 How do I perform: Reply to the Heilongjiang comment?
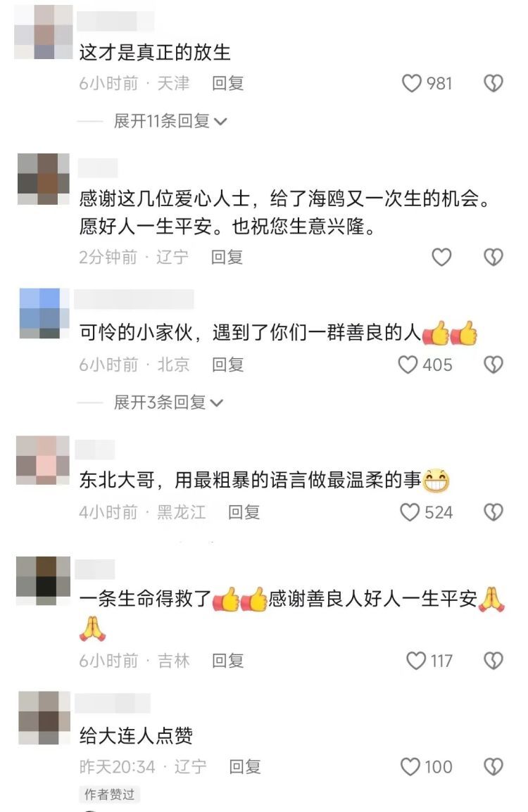[x=244, y=512]
